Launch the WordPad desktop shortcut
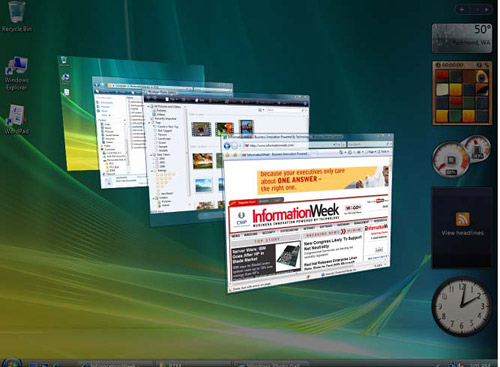The width and height of the screenshot is (500, 367). pyautogui.click(x=16, y=120)
